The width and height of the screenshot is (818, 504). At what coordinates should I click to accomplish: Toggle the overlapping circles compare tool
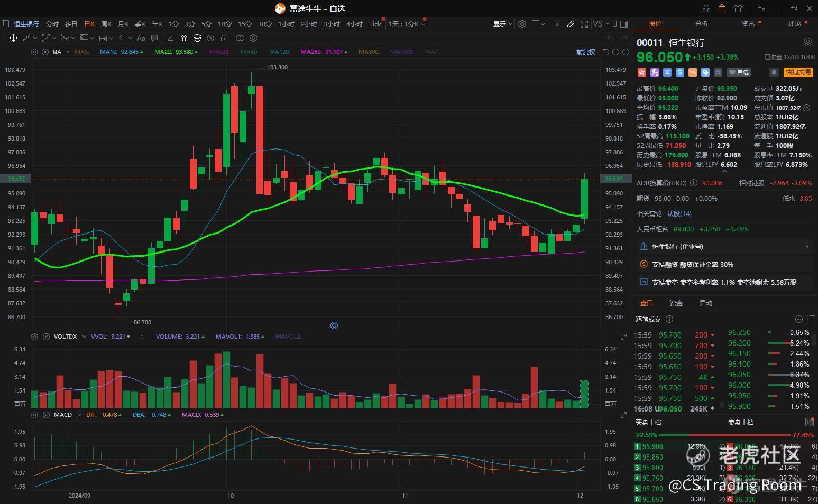[240, 38]
